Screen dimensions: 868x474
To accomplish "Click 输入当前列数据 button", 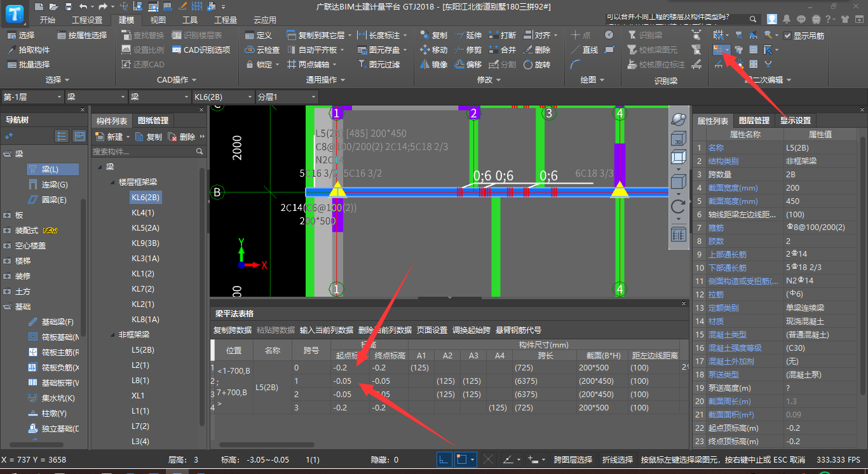I will 327,330.
